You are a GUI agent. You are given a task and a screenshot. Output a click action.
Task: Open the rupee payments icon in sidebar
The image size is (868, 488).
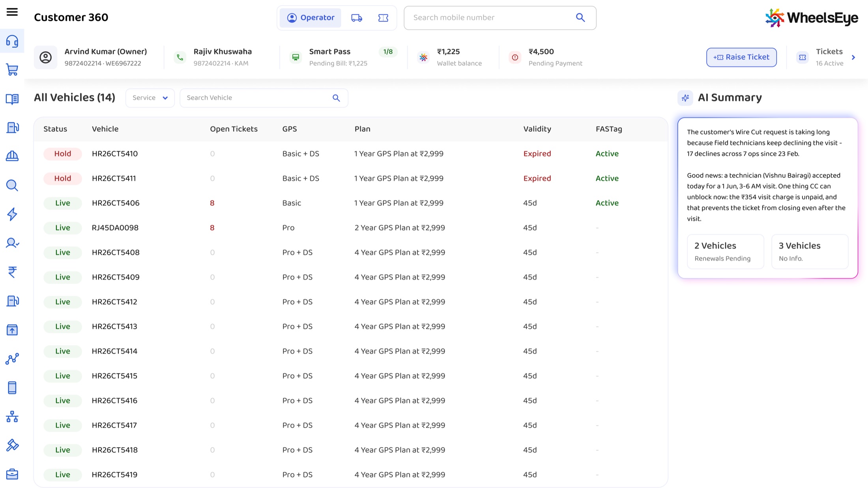click(x=12, y=272)
